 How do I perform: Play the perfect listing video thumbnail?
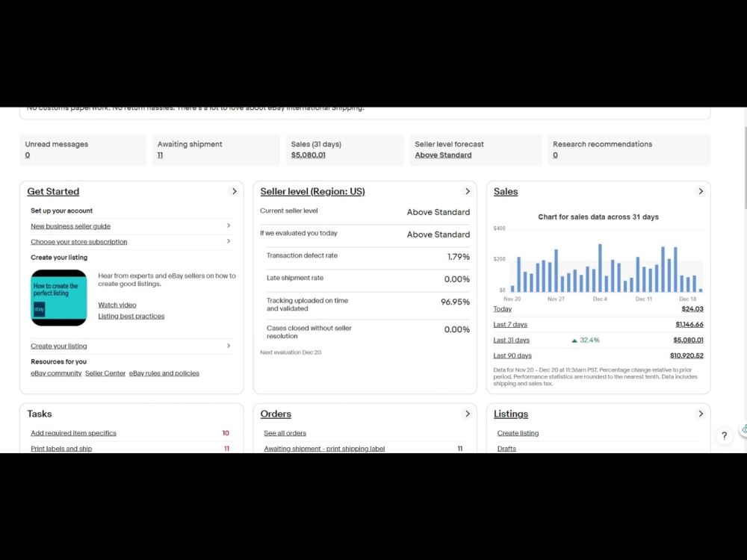tap(58, 298)
